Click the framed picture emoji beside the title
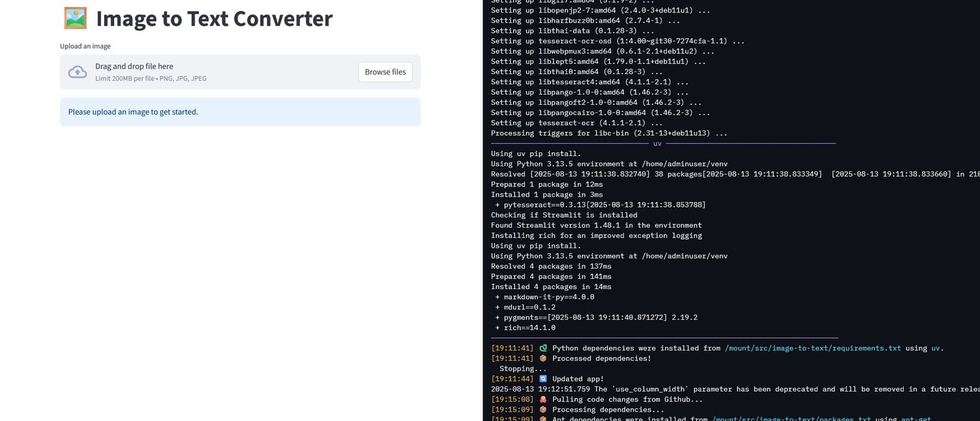980x421 pixels. tap(76, 18)
